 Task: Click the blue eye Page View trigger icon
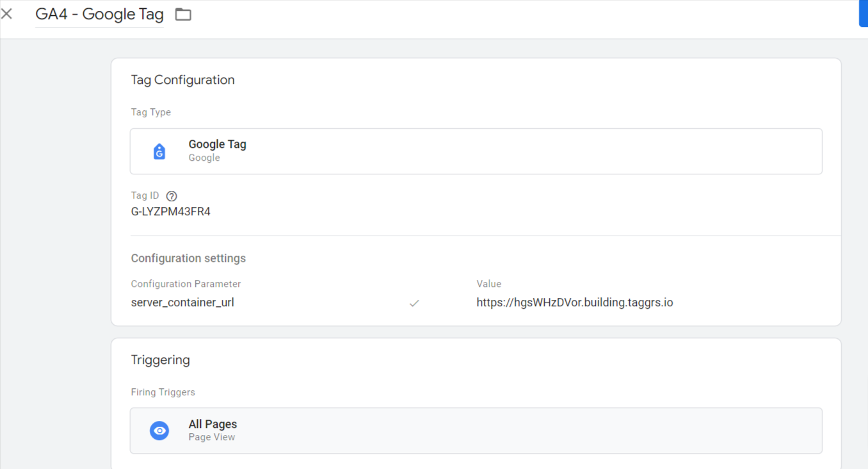click(159, 431)
